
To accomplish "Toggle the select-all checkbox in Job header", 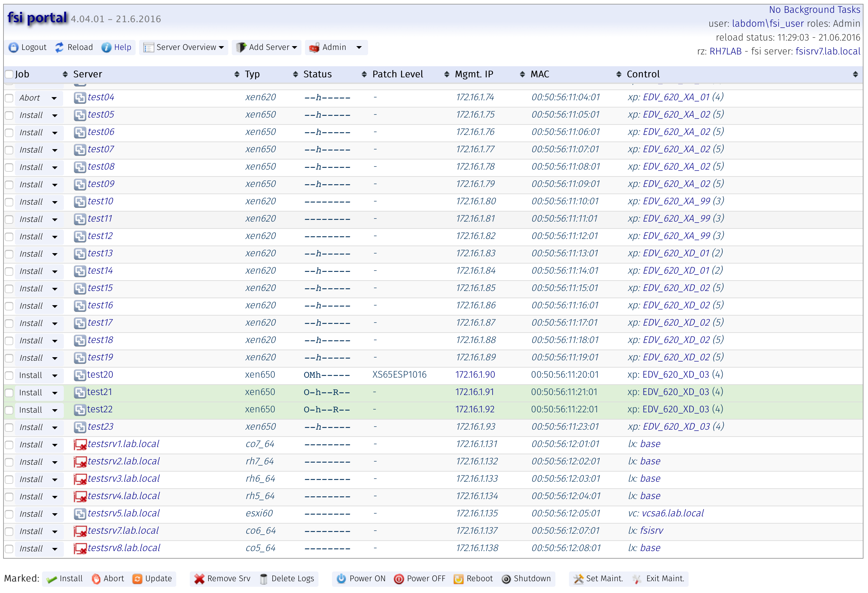I will 9,74.
